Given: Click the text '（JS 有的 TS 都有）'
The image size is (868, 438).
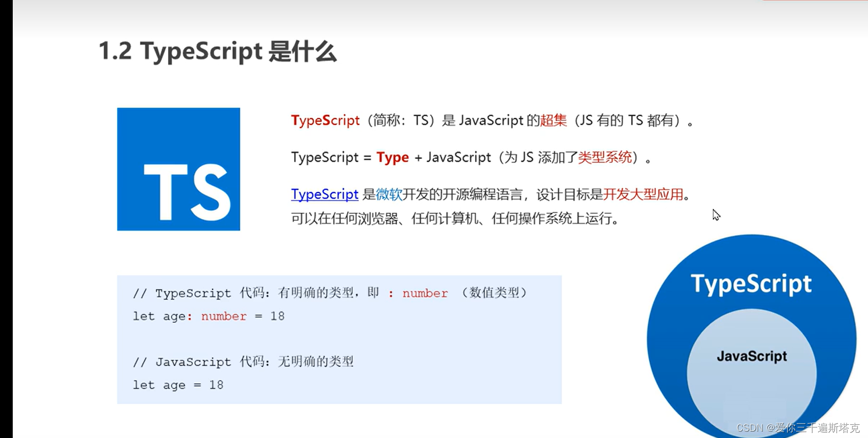Looking at the screenshot, I should pyautogui.click(x=628, y=121).
